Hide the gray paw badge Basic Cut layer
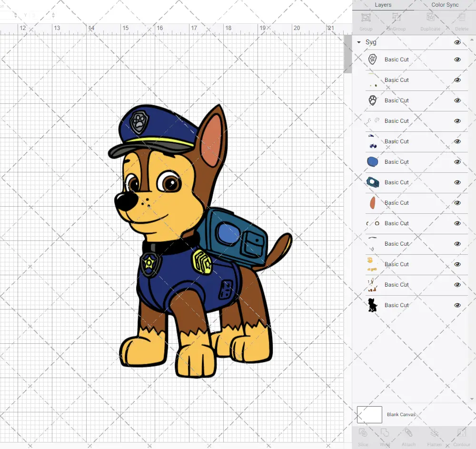 pos(457,60)
